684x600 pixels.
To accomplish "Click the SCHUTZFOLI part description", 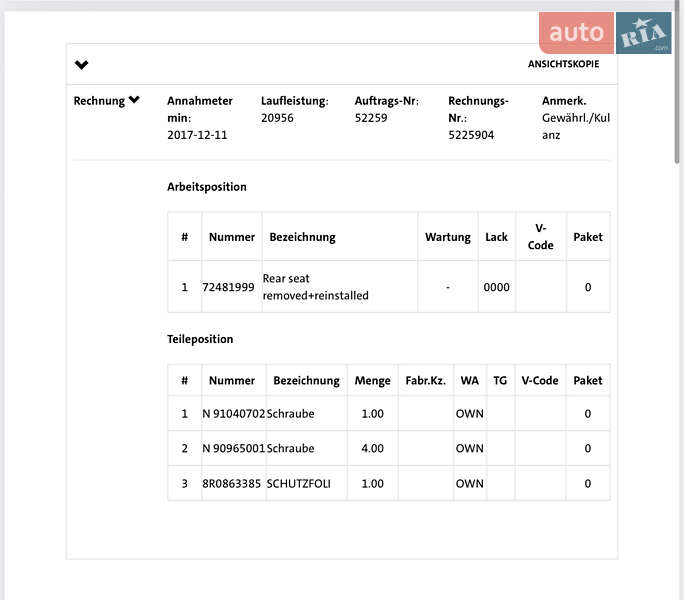I will pos(298,483).
